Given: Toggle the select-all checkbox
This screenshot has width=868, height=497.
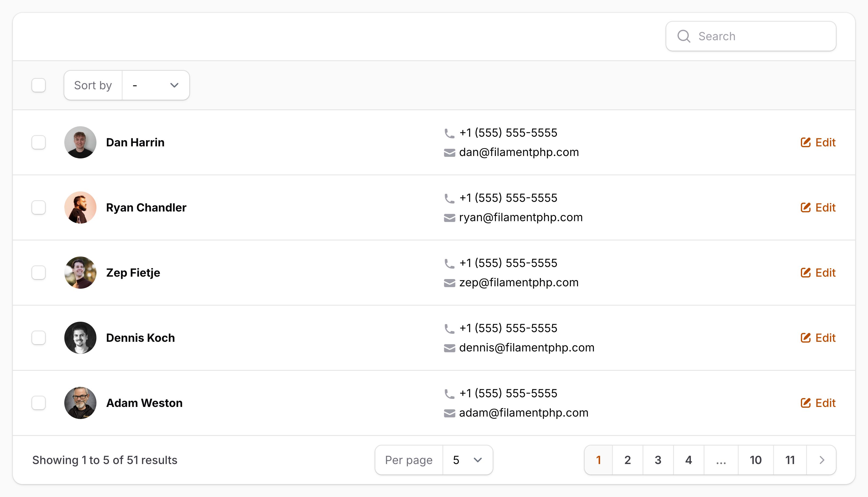Looking at the screenshot, I should pos(39,85).
